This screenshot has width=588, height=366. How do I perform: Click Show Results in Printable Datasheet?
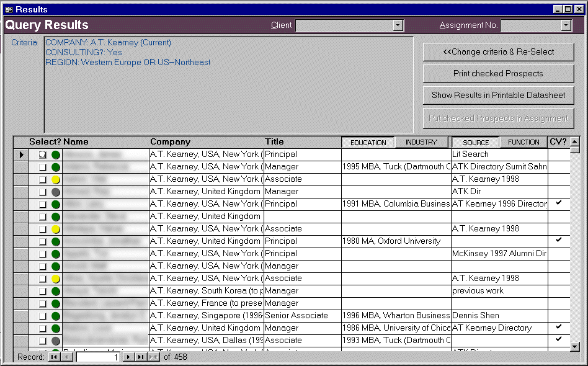[x=499, y=96]
